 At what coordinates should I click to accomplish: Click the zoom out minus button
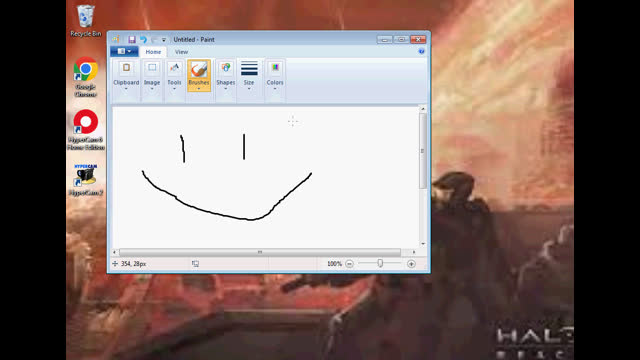pyautogui.click(x=349, y=264)
